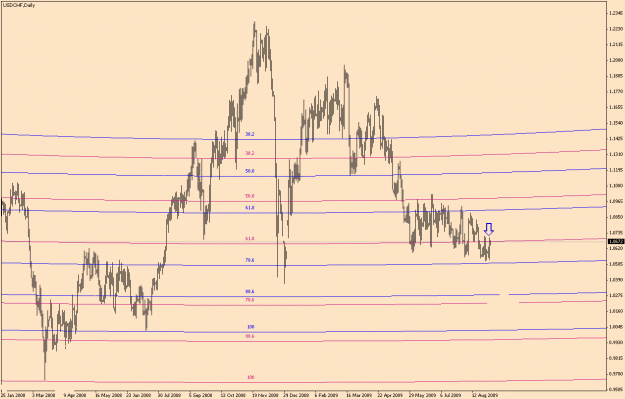Click the 1.1425 price axis label
Viewport: 625px width, 399px height.
click(x=616, y=139)
